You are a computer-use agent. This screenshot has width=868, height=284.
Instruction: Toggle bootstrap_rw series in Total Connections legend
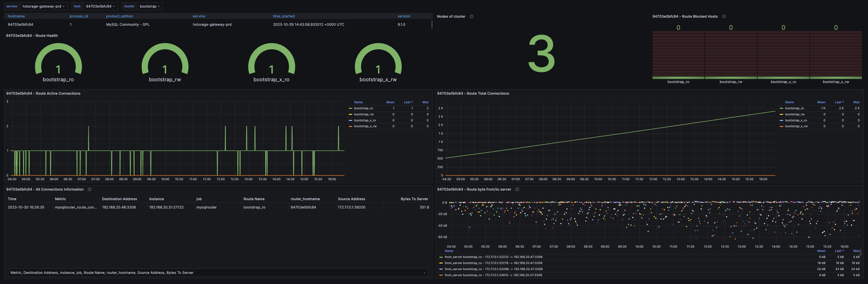795,114
